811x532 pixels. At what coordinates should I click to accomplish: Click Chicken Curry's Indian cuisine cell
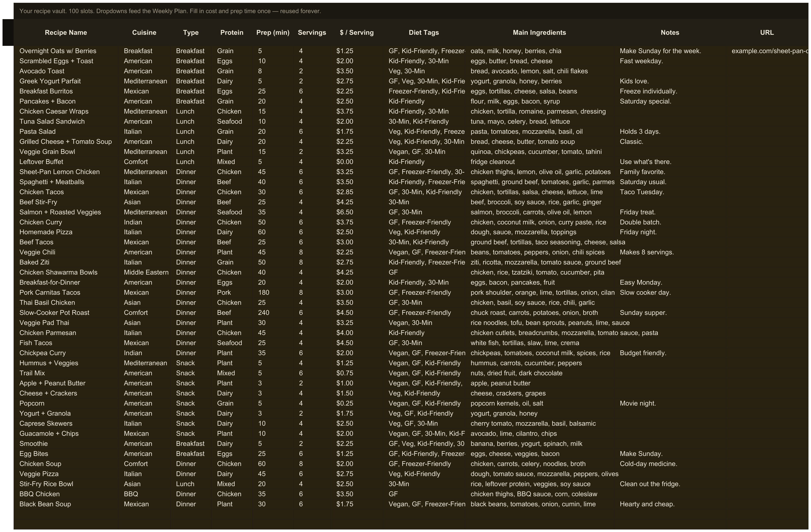click(x=144, y=222)
